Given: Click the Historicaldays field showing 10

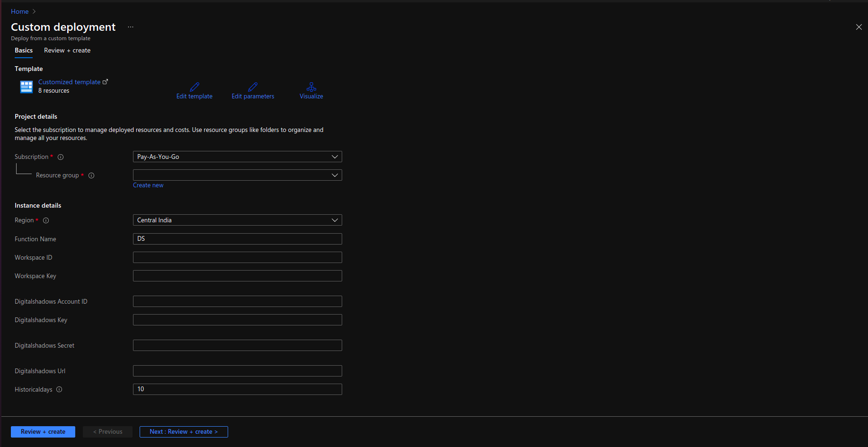Looking at the screenshot, I should (238, 389).
